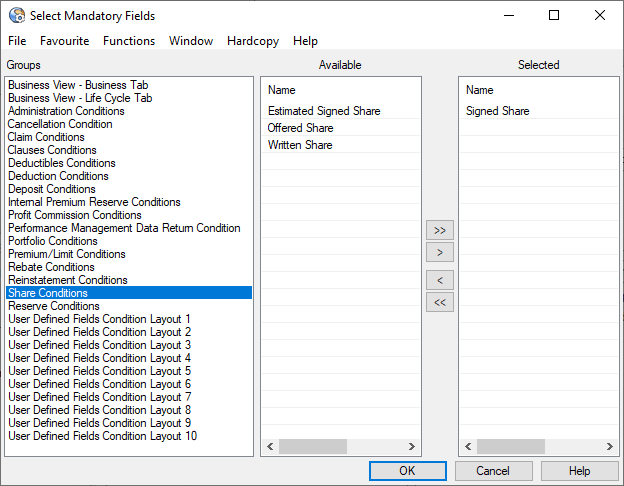Image resolution: width=624 pixels, height=486 pixels.
Task: Select User Defined Fields Condition Layout 10
Action: click(102, 436)
